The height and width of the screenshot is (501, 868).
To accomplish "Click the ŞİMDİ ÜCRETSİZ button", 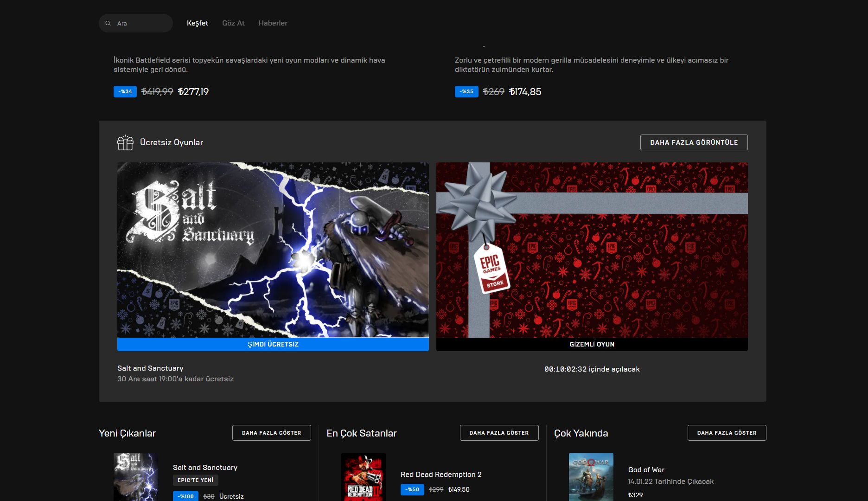I will [x=273, y=344].
